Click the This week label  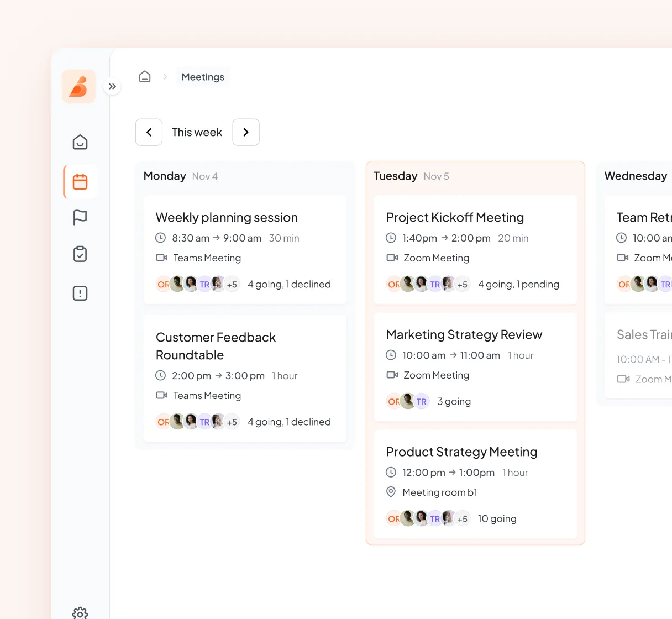pos(197,132)
